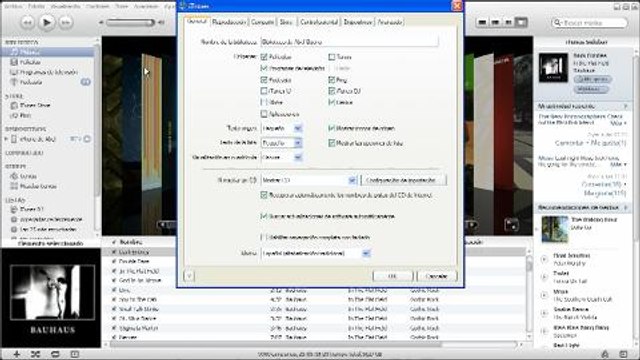This screenshot has width=640, height=360.
Task: Switch to grid view in the toolbar
Action: tap(508, 22)
